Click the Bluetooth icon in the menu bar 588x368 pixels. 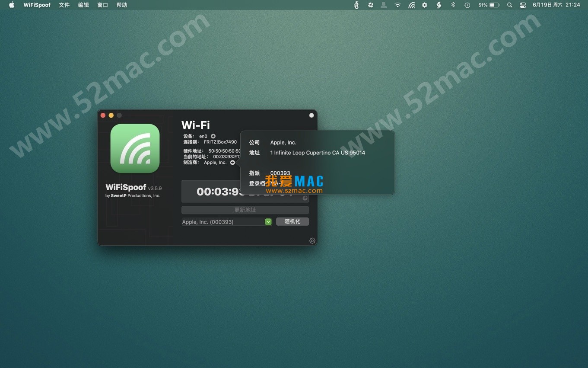coord(453,5)
